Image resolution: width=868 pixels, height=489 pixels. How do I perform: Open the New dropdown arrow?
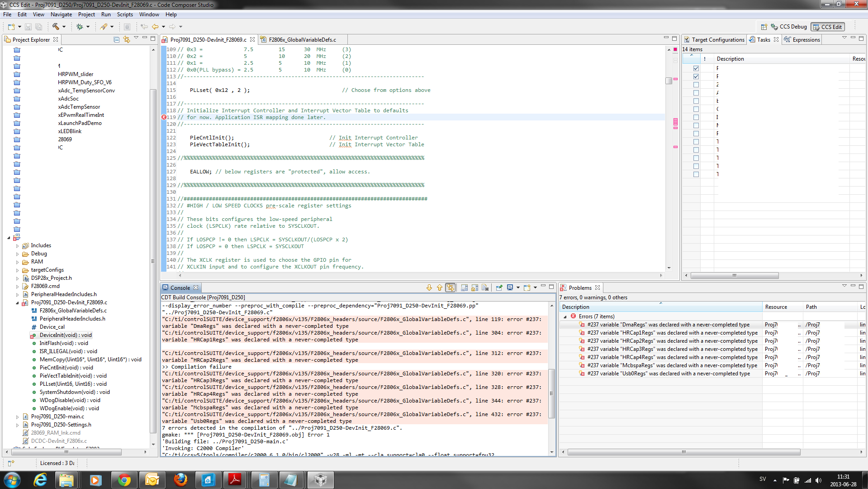click(19, 27)
